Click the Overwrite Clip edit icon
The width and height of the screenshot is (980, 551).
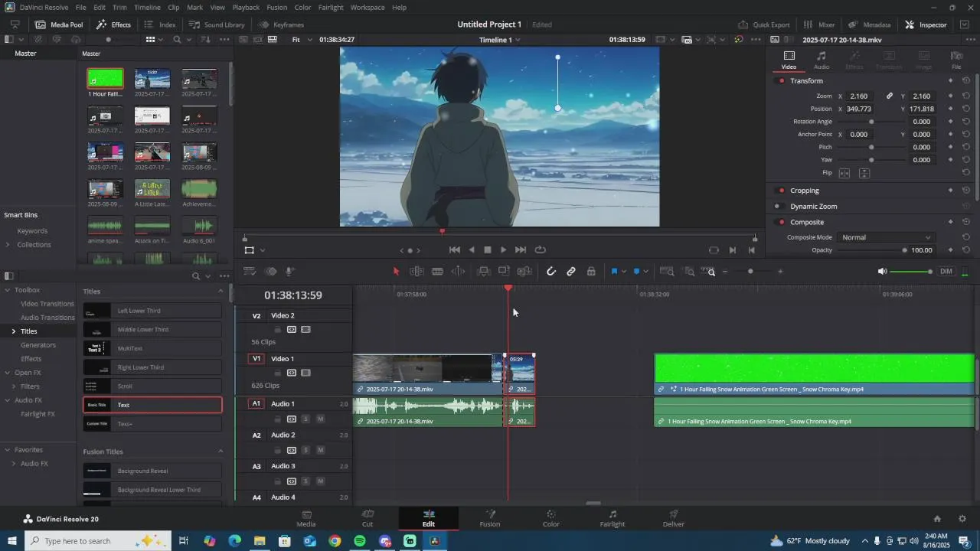tap(504, 272)
